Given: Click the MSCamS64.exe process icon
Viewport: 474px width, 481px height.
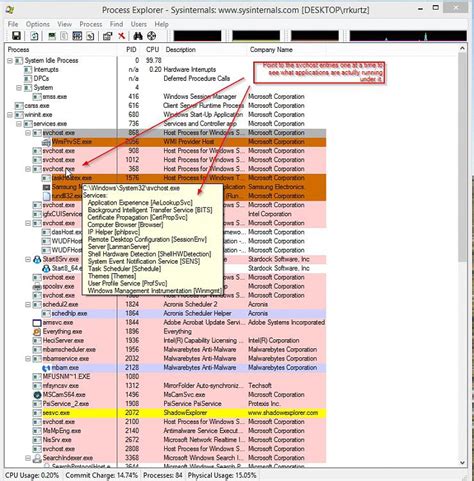Looking at the screenshot, I should click(x=37, y=395).
